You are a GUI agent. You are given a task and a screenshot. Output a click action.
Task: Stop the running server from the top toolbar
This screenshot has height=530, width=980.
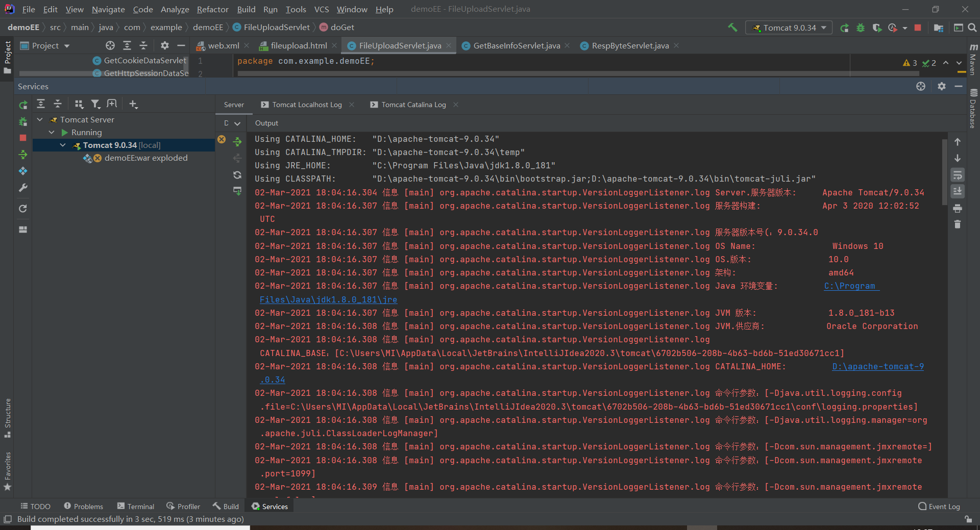click(x=918, y=28)
